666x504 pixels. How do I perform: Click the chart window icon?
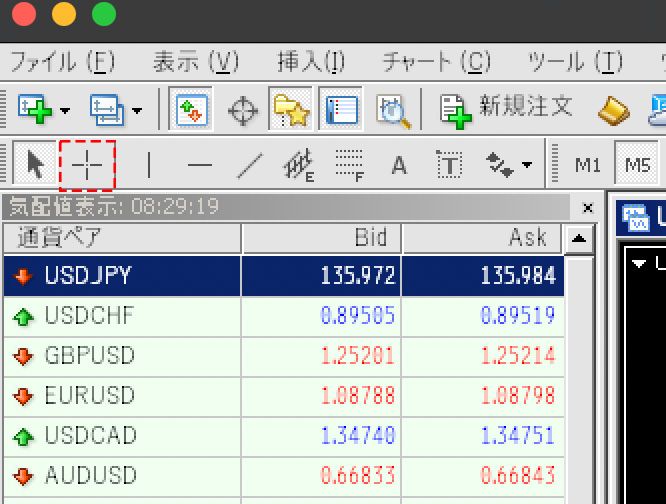tap(636, 218)
